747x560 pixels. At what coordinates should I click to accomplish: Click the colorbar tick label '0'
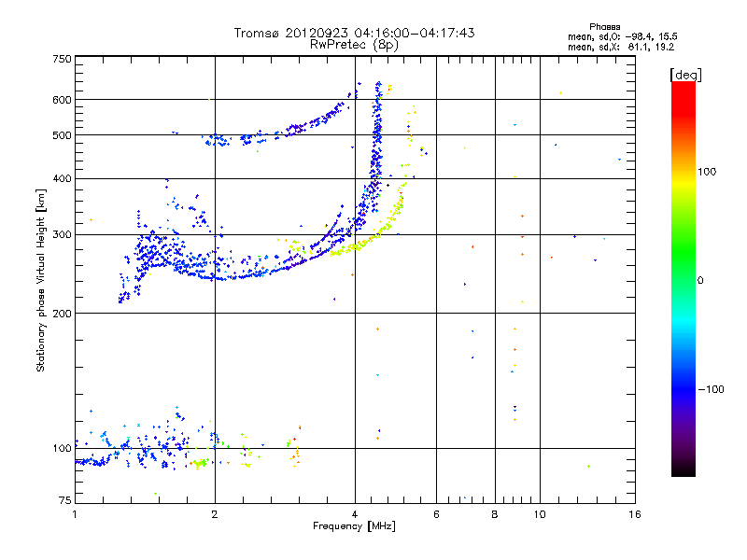point(700,281)
